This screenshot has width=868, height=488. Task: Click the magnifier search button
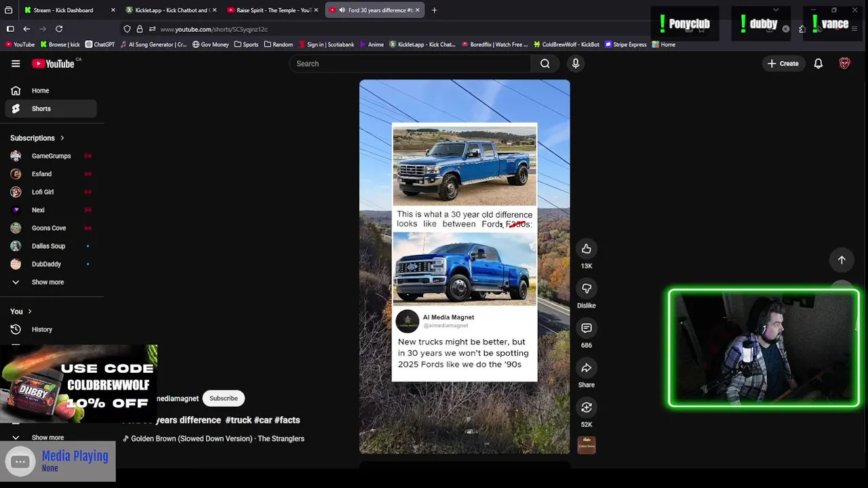click(x=545, y=64)
